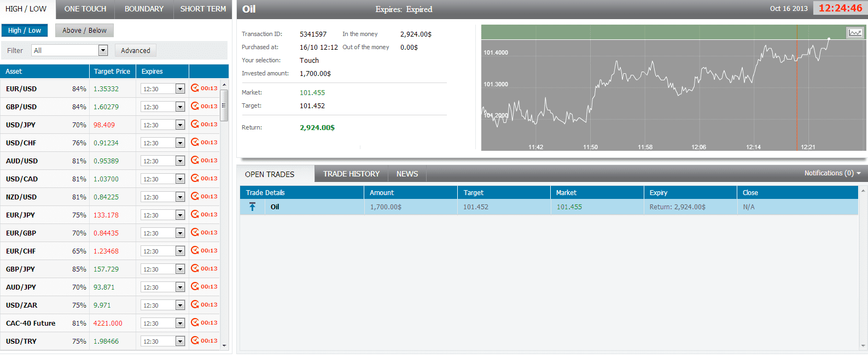Expand the Notifications (0) menu
Image resolution: width=868 pixels, height=359 pixels.
pos(832,173)
